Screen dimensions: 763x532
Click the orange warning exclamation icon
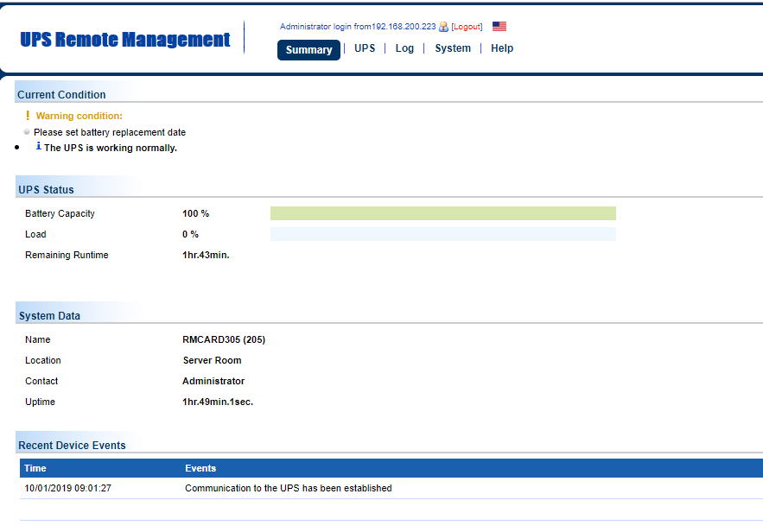pyautogui.click(x=28, y=115)
